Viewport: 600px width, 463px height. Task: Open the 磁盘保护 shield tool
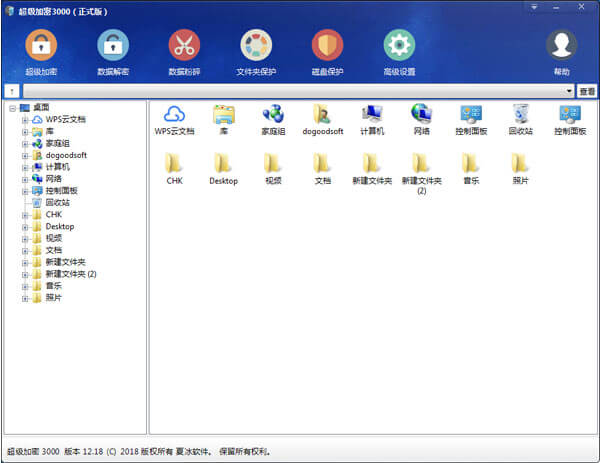328,52
